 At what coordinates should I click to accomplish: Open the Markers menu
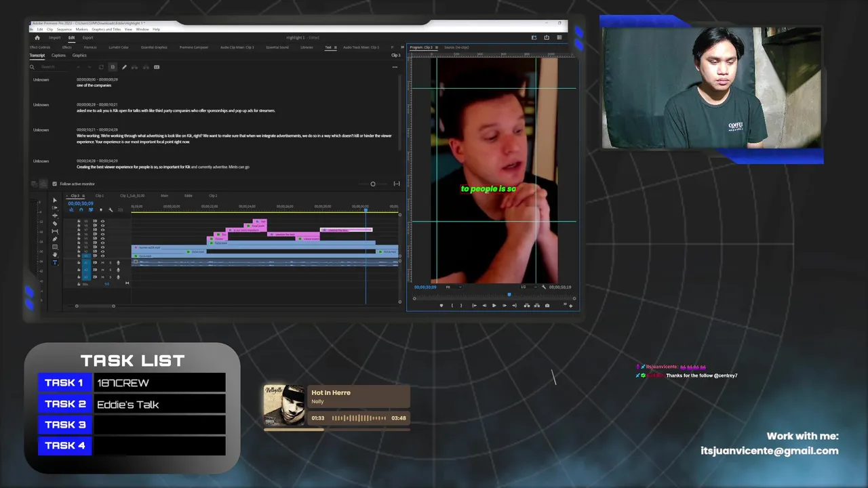(82, 29)
